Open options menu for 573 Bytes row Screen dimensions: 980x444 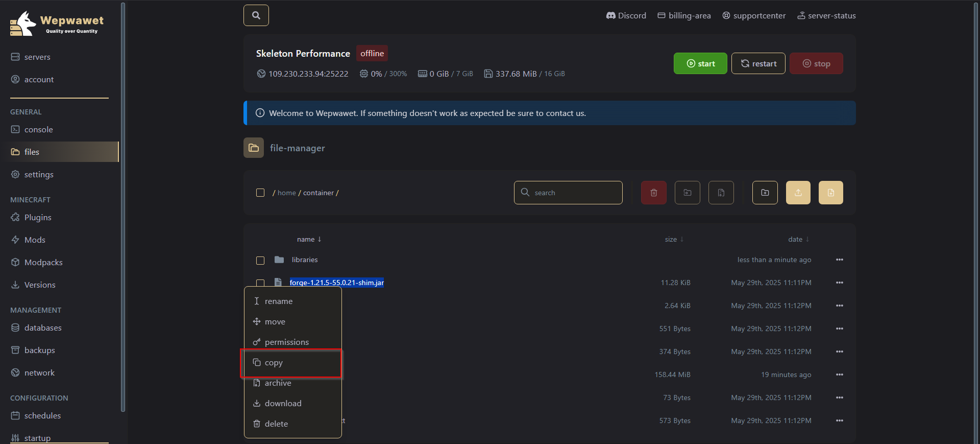click(840, 420)
